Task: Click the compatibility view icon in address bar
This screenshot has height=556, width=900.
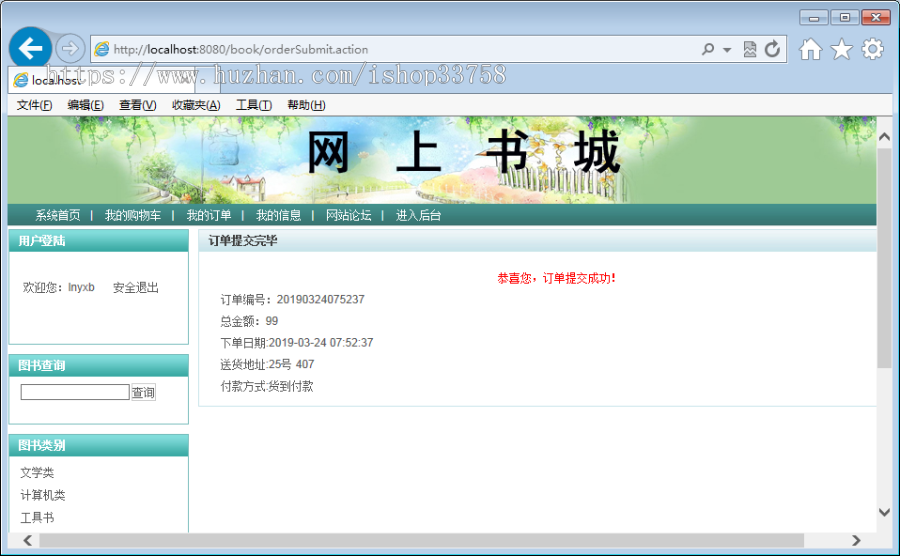Action: pyautogui.click(x=750, y=49)
